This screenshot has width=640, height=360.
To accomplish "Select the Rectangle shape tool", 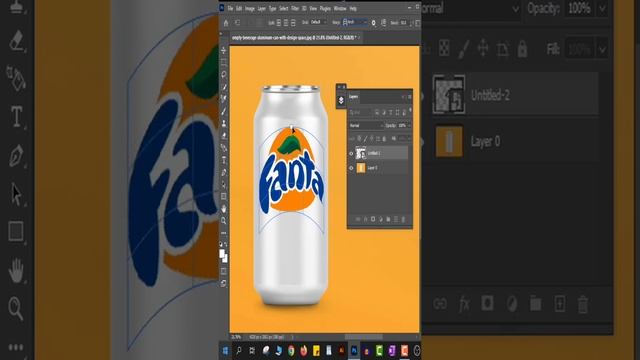I will pyautogui.click(x=224, y=196).
